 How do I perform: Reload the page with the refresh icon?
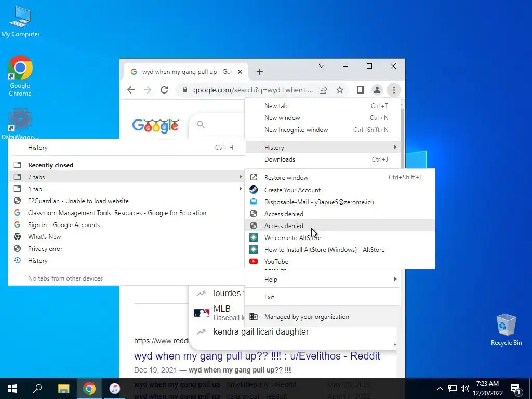(x=164, y=90)
